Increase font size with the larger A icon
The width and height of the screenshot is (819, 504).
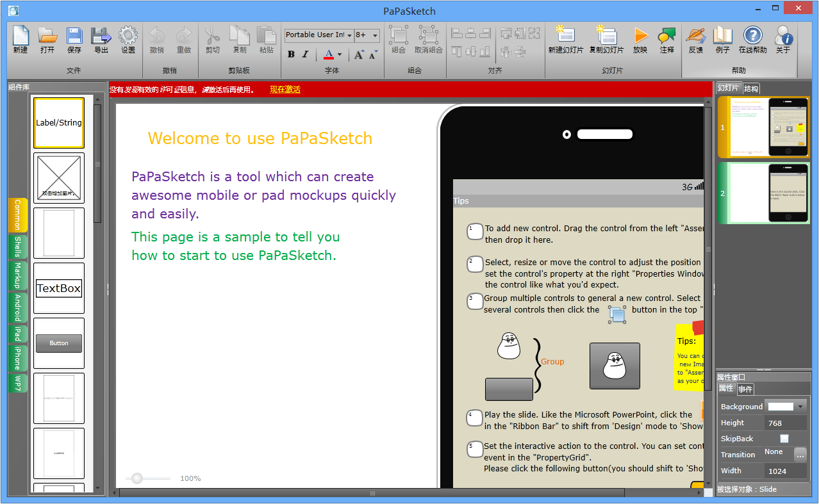coord(359,54)
